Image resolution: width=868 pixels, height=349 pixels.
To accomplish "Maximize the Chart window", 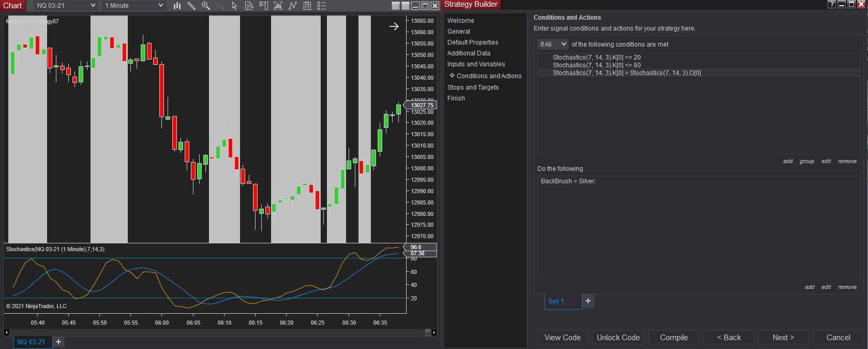I will (x=425, y=6).
